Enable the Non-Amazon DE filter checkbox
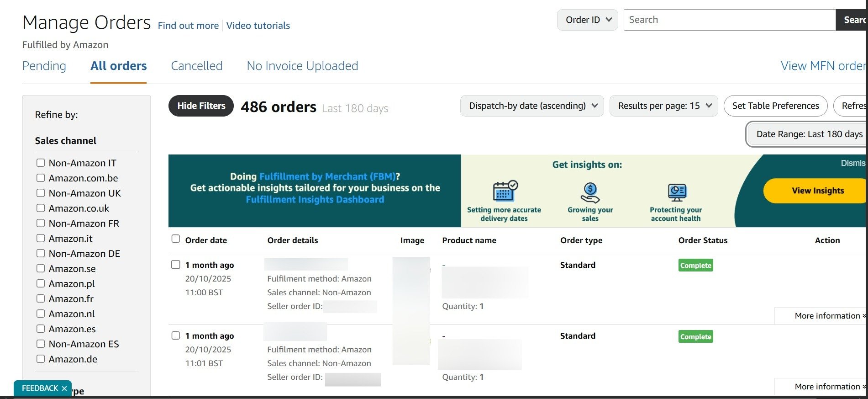The width and height of the screenshot is (868, 399). pyautogui.click(x=41, y=254)
